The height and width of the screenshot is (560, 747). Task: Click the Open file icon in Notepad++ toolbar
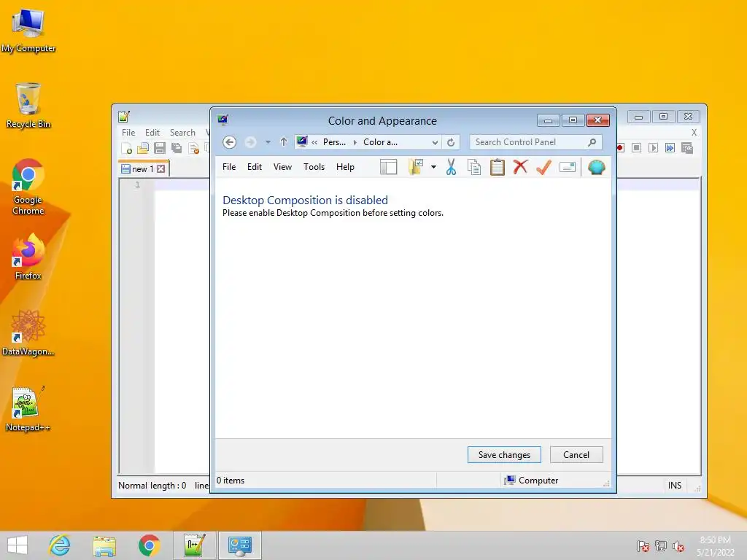point(143,148)
